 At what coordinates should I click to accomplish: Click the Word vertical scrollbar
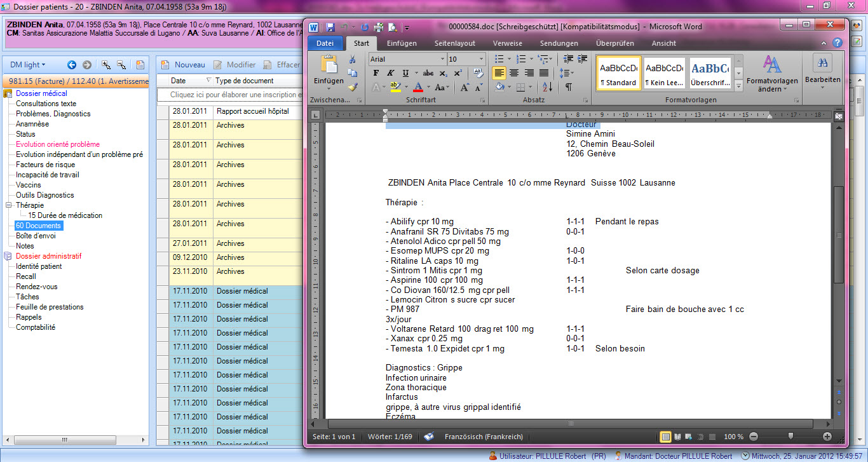(839, 235)
